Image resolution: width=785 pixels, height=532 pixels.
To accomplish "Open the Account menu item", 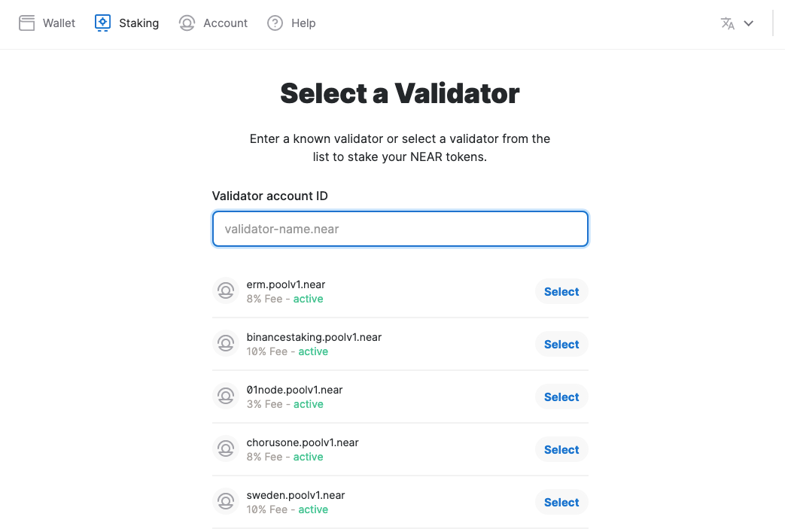I will (x=225, y=23).
